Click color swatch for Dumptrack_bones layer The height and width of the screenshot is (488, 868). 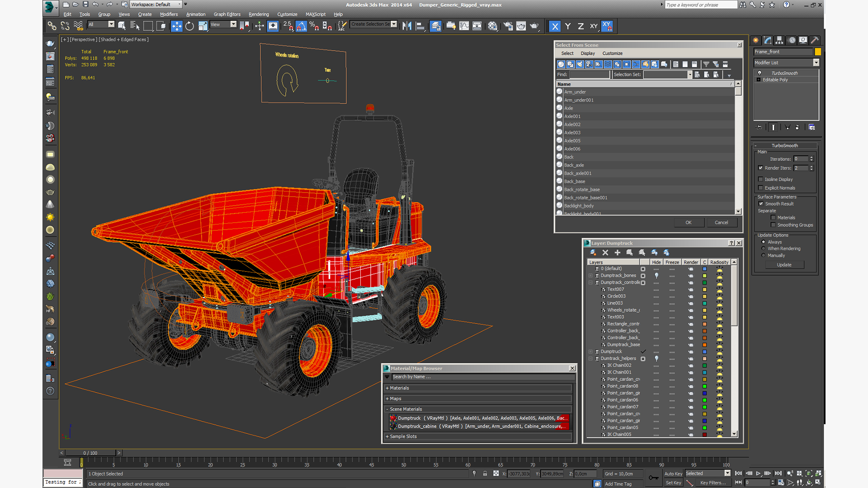pos(704,276)
